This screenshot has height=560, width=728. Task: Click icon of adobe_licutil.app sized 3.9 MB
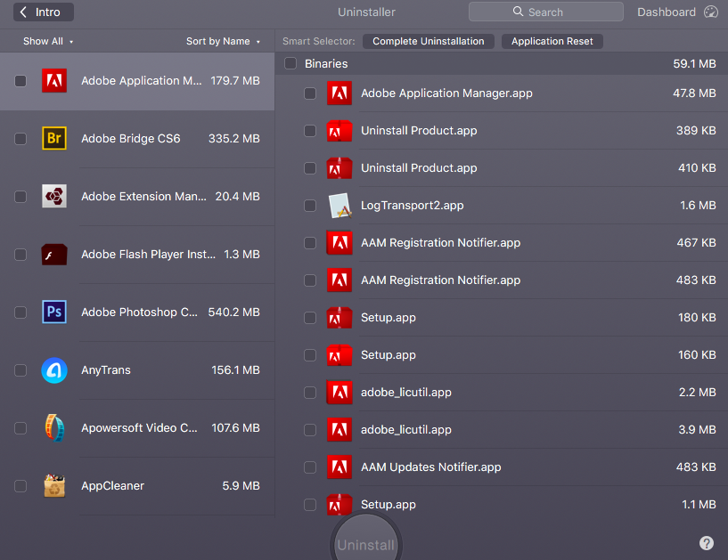point(339,430)
